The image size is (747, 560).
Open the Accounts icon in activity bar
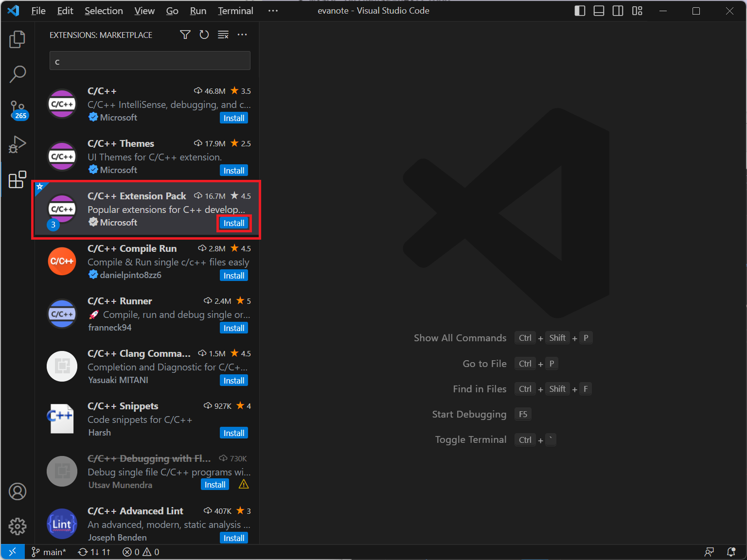click(x=18, y=491)
